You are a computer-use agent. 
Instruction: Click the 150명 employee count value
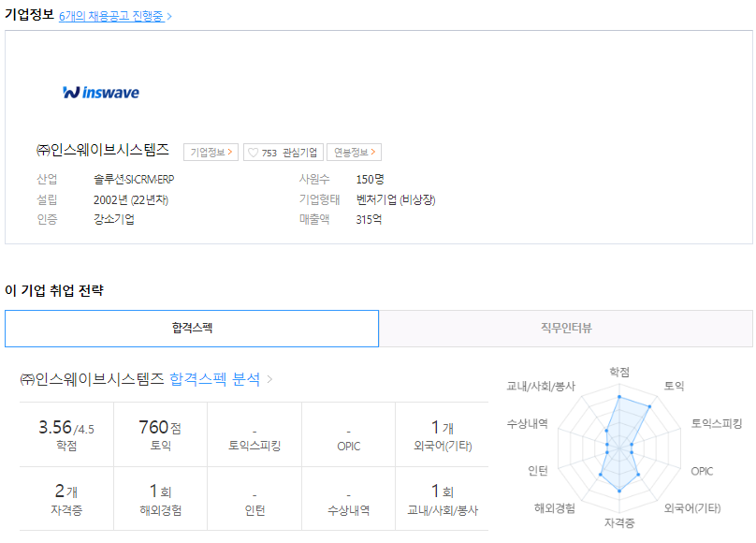[x=370, y=180]
